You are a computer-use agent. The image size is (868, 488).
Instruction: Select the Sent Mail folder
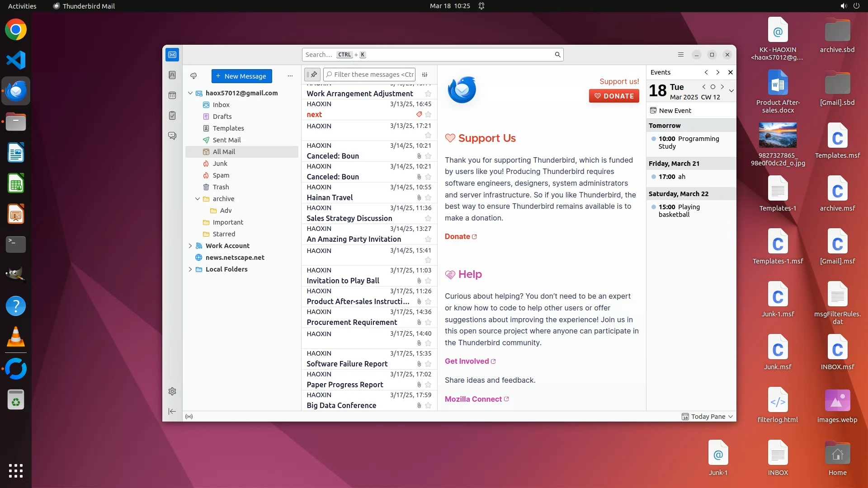click(226, 140)
